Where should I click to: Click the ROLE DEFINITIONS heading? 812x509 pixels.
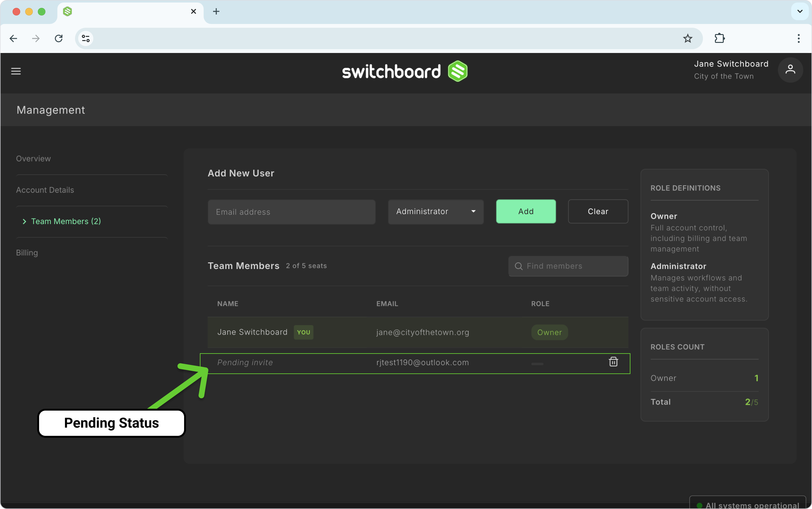[685, 188]
